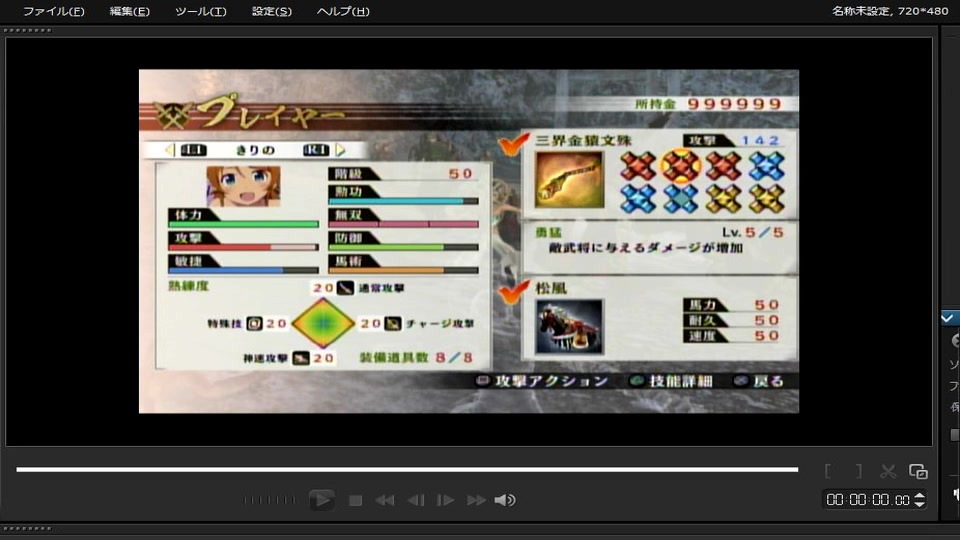Screen dimensions: 960x540
Task: Click the 攻撃アクション label in preview
Action: tap(551, 381)
